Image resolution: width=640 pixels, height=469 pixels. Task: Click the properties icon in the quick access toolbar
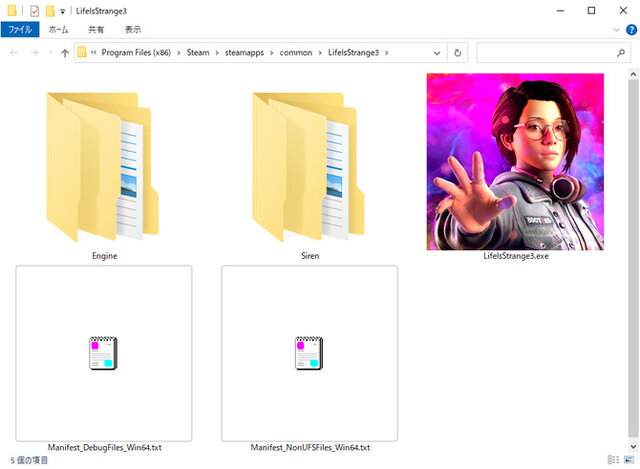34,11
